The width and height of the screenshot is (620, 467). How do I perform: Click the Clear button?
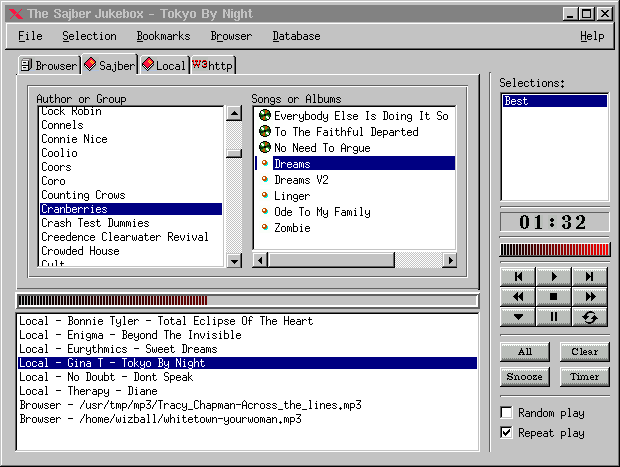(584, 352)
